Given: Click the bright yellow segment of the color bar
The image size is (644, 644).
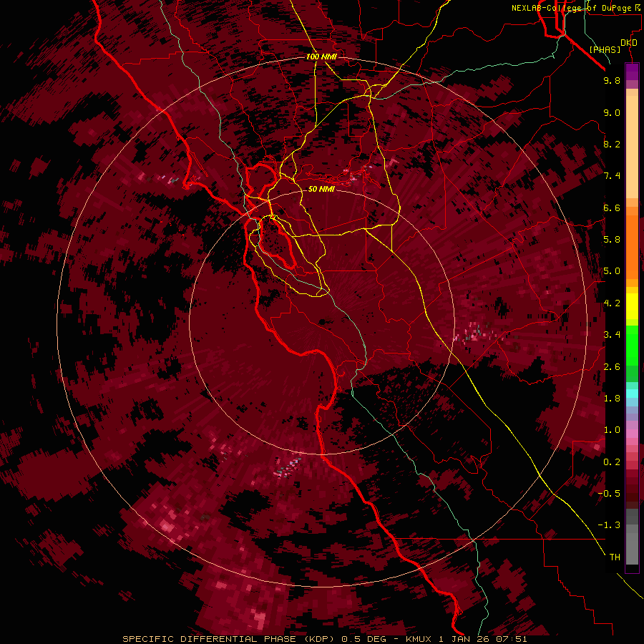Looking at the screenshot, I should click(632, 306).
